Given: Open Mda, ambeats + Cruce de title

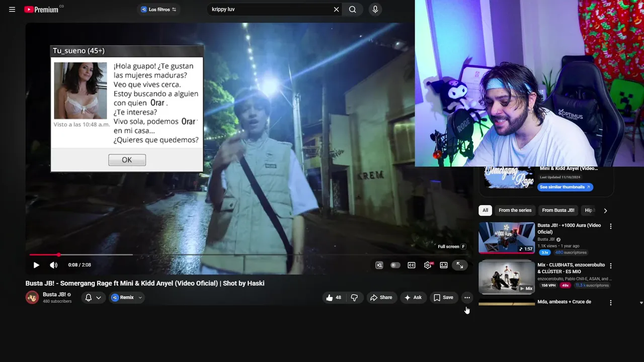Looking at the screenshot, I should (564, 302).
